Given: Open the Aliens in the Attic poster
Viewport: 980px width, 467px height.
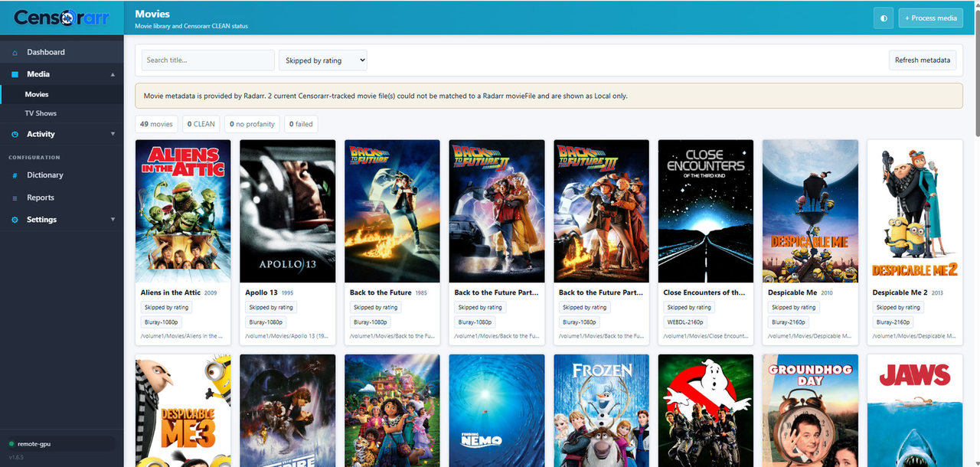Looking at the screenshot, I should tap(183, 211).
